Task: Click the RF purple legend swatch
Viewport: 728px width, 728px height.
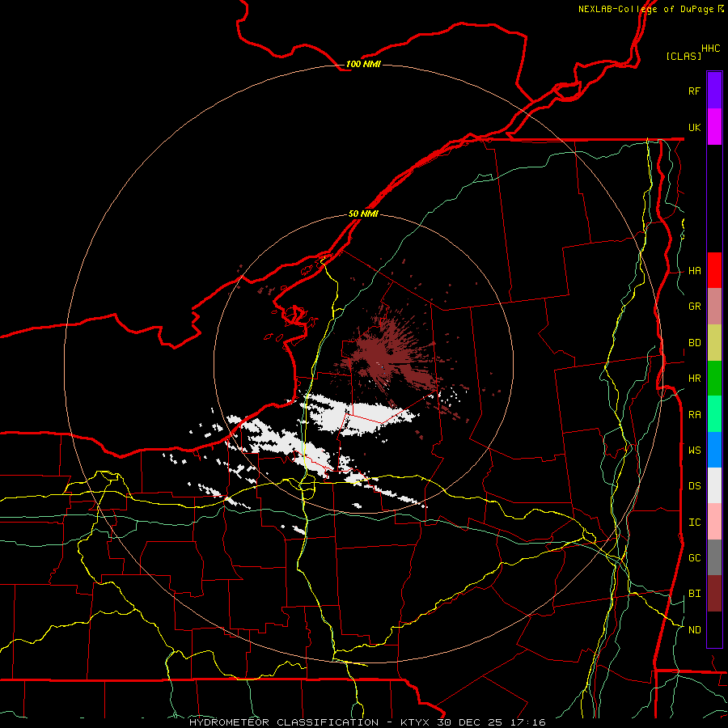Action: tap(714, 91)
